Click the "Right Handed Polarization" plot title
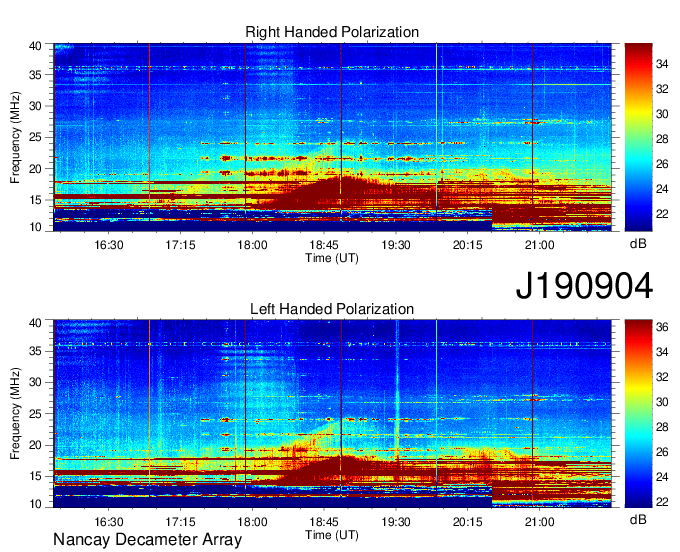This screenshot has height=552, width=680. click(332, 32)
